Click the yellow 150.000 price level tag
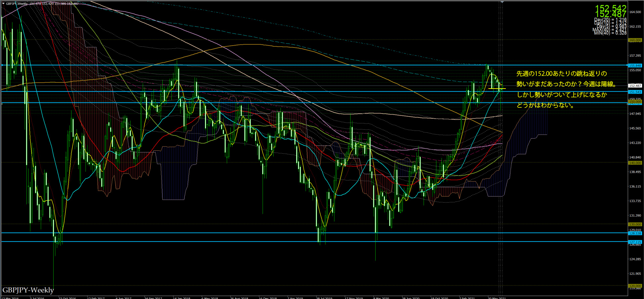 (x=635, y=102)
